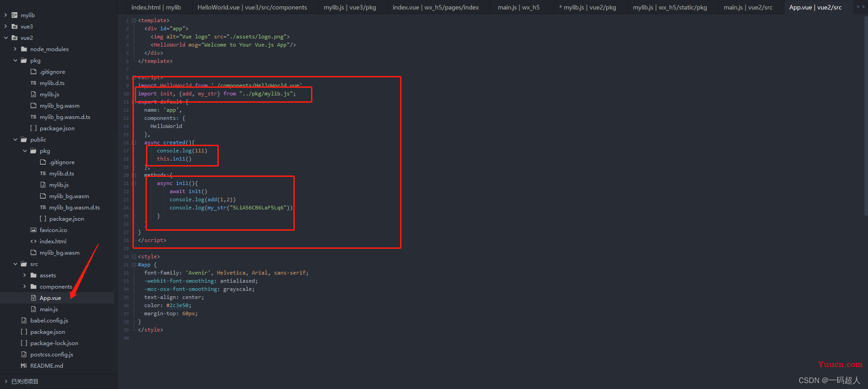Click the postcss.config.js file icon

(24, 354)
